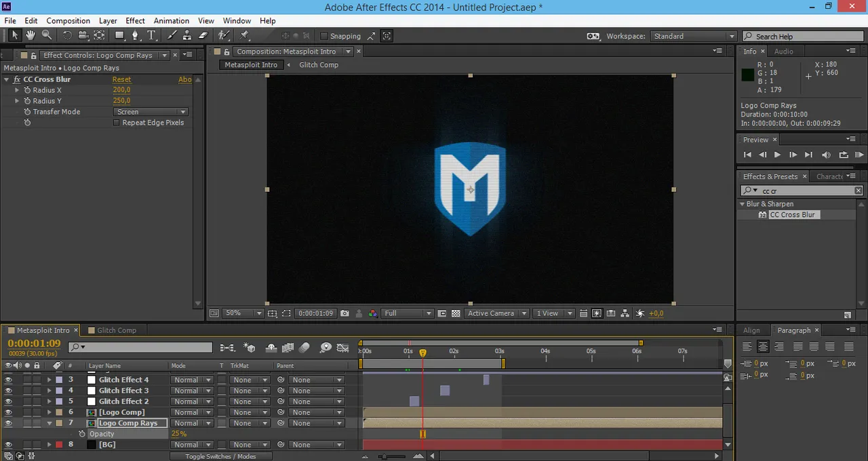
Task: Toggle the fx switch for CC Cross Blur
Action: tap(17, 79)
